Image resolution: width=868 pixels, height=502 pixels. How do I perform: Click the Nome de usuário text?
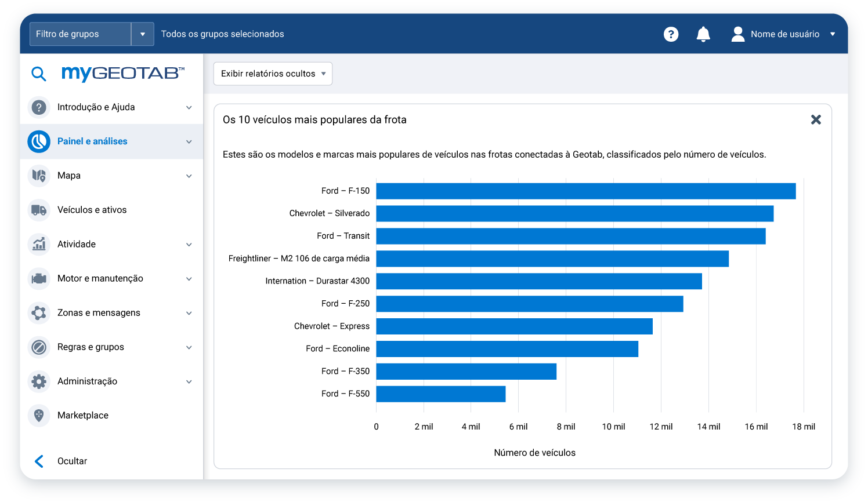click(785, 34)
